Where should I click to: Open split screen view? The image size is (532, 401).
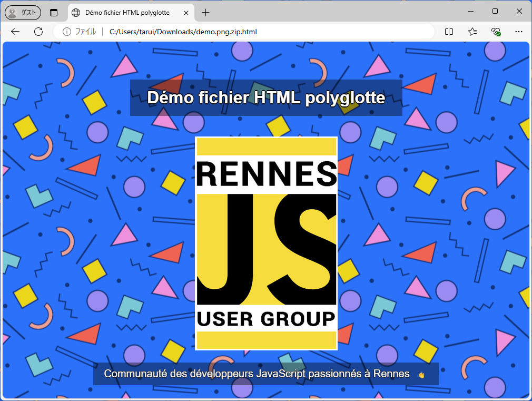(x=448, y=32)
